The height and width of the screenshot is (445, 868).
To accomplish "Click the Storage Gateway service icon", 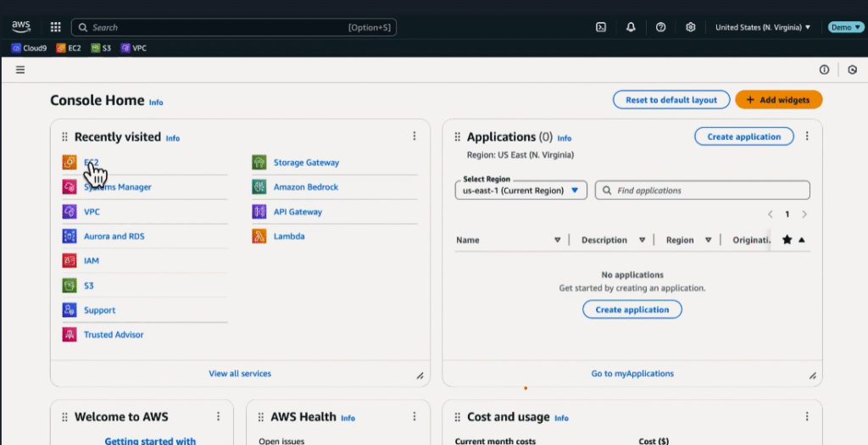I will tap(259, 163).
